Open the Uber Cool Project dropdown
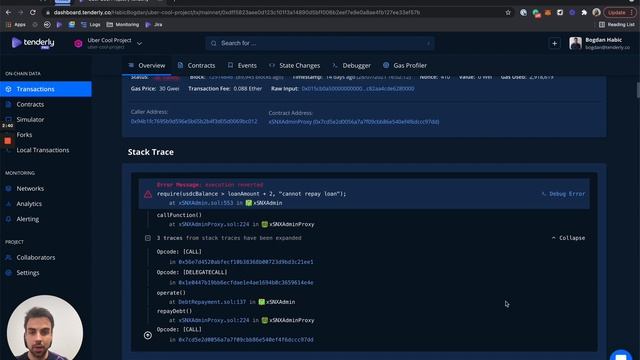 pyautogui.click(x=139, y=43)
